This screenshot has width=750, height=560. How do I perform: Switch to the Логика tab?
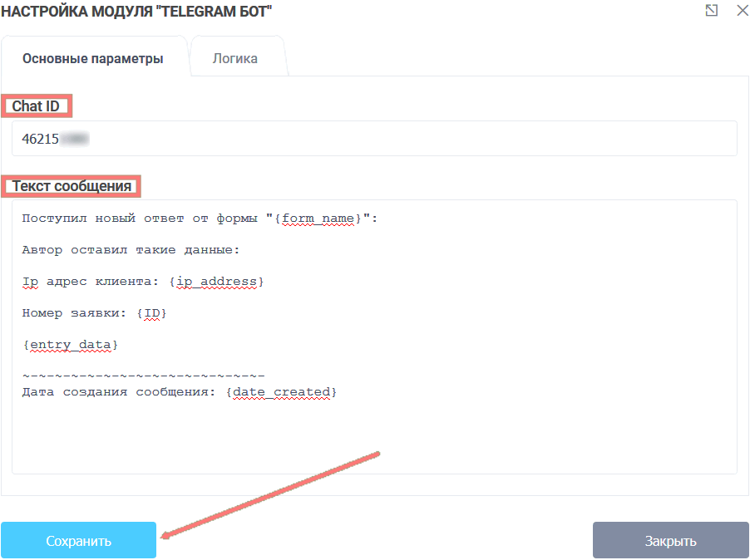(234, 58)
